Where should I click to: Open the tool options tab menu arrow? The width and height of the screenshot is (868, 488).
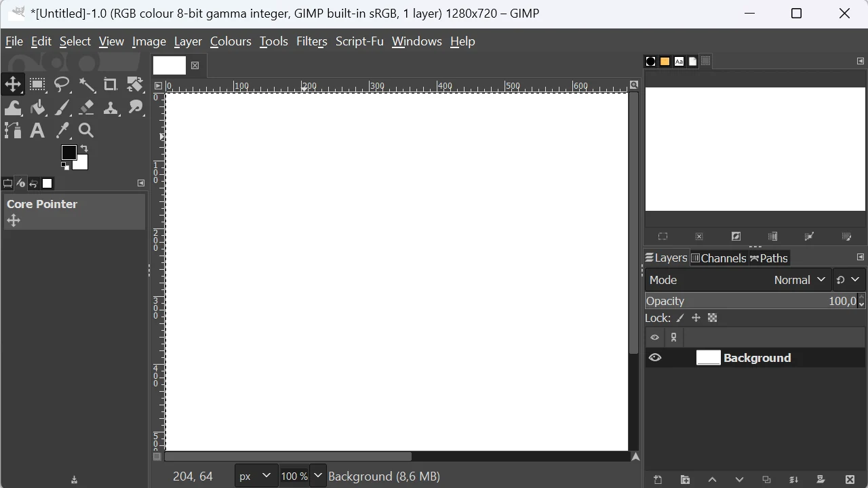coord(141,183)
